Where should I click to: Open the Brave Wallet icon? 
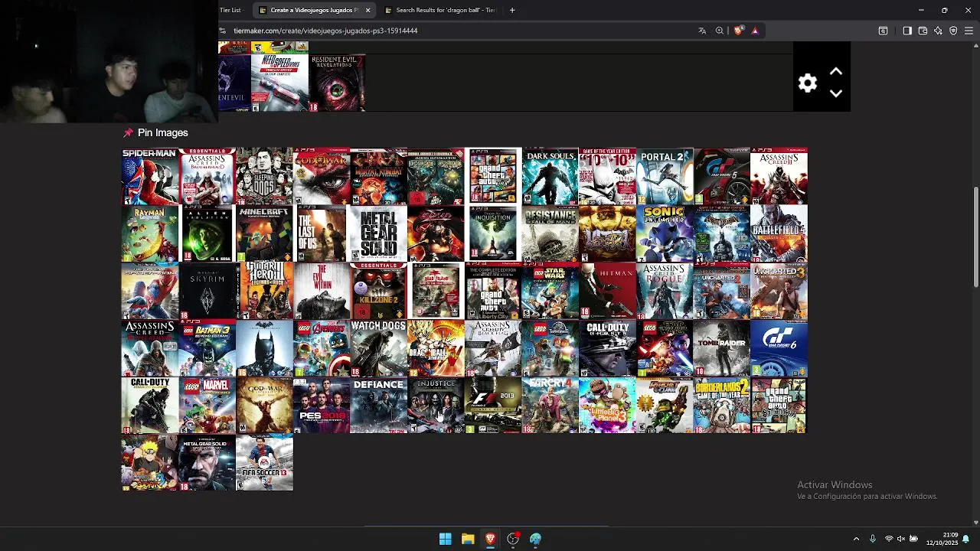tap(923, 31)
